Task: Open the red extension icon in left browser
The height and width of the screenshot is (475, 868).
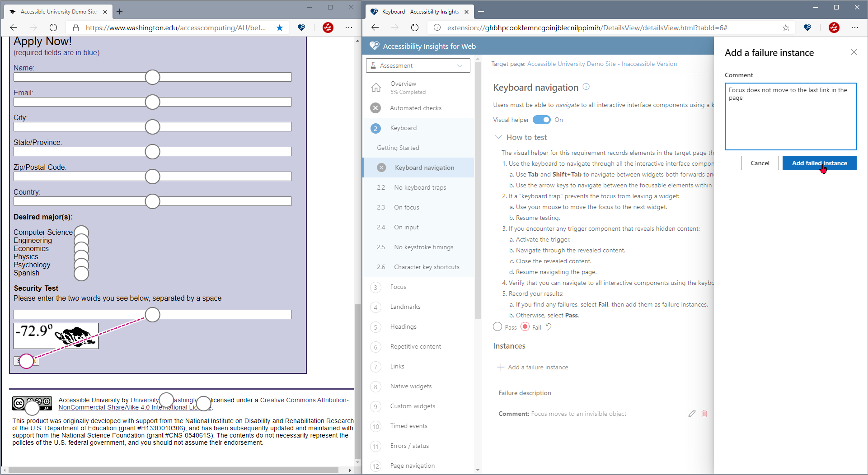Action: pos(328,28)
